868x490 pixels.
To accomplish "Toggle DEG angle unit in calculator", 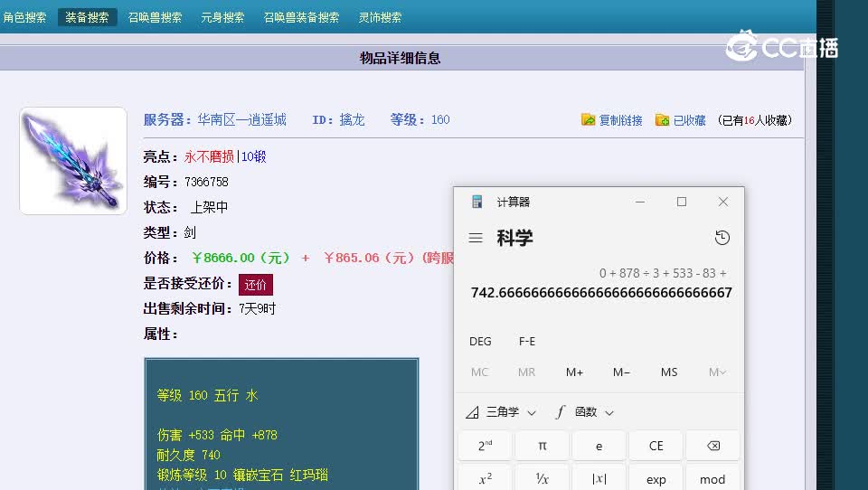I will coord(480,341).
